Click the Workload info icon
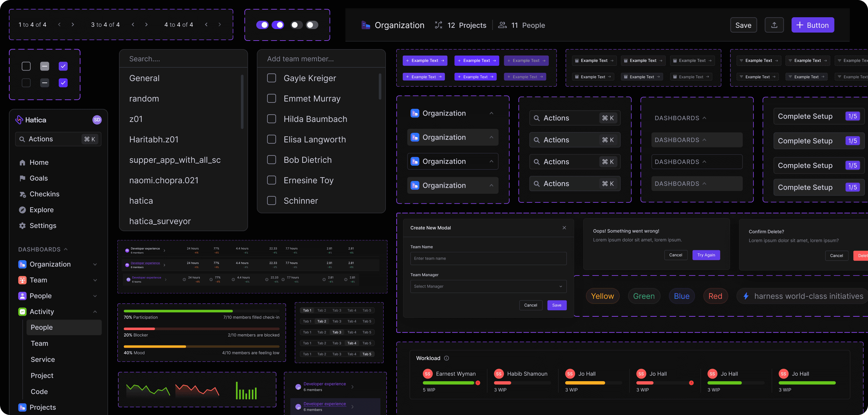This screenshot has width=868, height=415. click(446, 358)
